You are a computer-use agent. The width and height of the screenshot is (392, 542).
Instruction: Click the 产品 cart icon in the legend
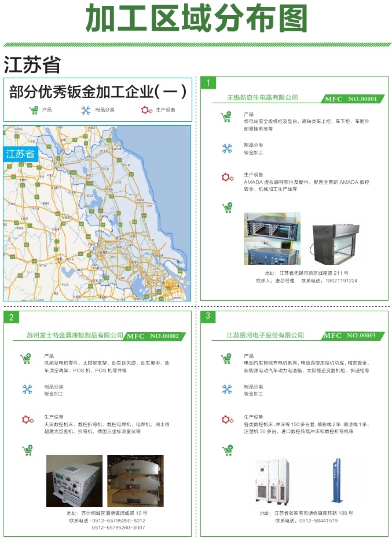coord(34,110)
